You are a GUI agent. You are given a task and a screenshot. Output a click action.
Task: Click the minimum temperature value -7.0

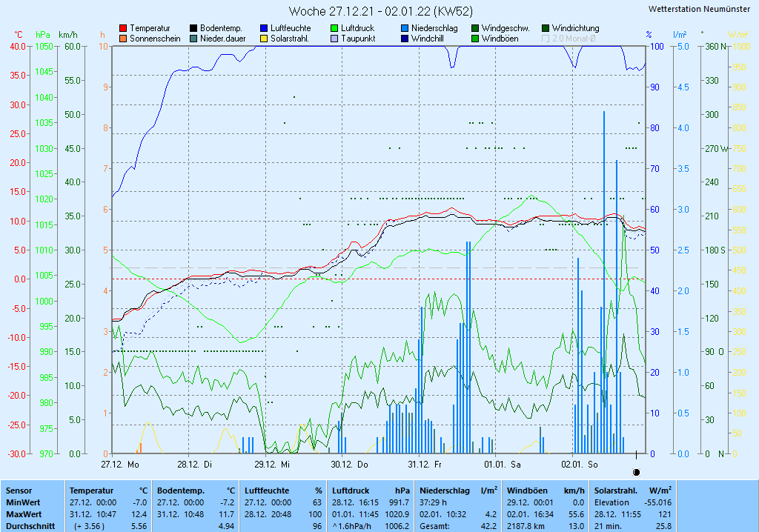point(140,502)
